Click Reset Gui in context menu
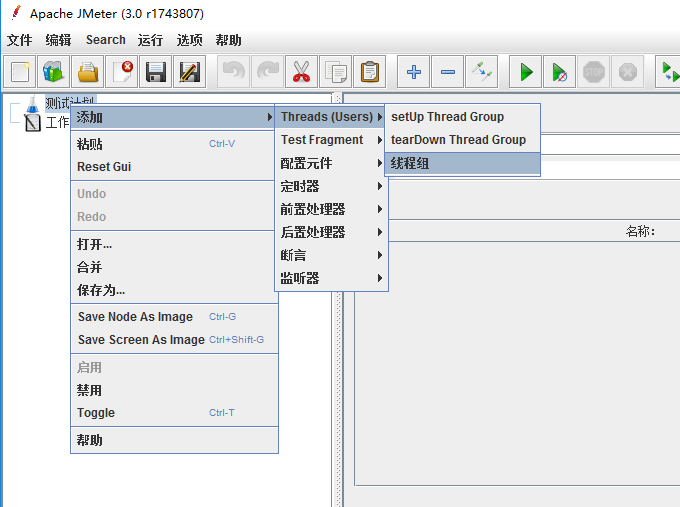This screenshot has height=507, width=680. click(x=173, y=167)
